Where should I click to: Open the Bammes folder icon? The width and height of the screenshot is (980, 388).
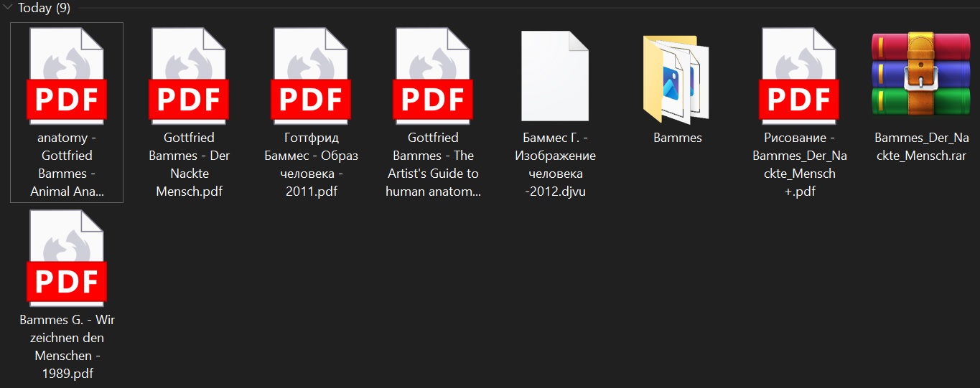click(676, 79)
